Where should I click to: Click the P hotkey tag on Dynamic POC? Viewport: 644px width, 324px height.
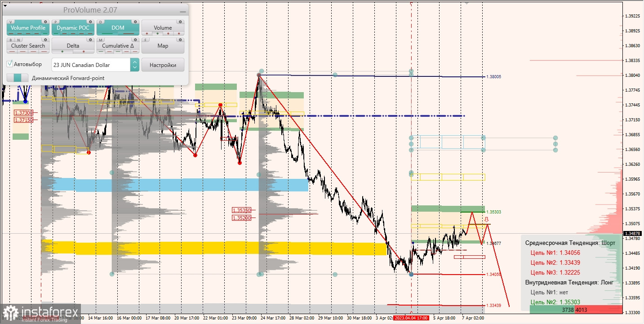pyautogui.click(x=55, y=22)
